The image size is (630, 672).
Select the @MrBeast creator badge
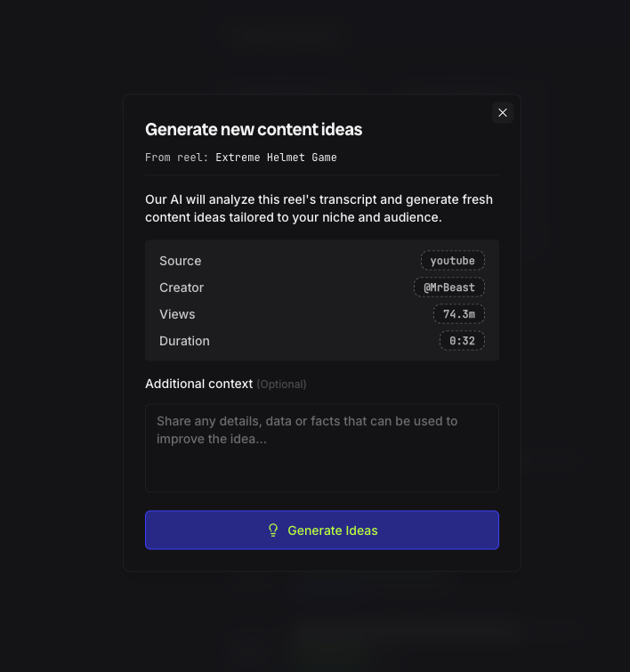[449, 287]
